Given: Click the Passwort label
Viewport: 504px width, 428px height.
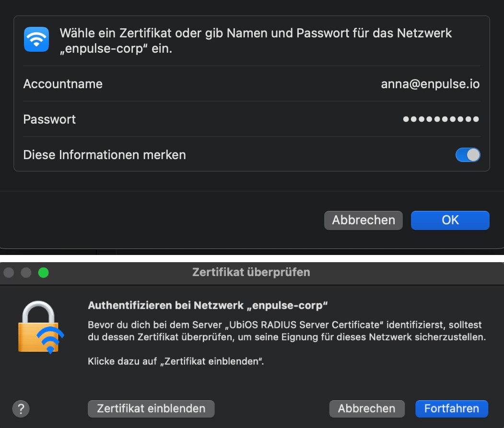Looking at the screenshot, I should point(49,119).
